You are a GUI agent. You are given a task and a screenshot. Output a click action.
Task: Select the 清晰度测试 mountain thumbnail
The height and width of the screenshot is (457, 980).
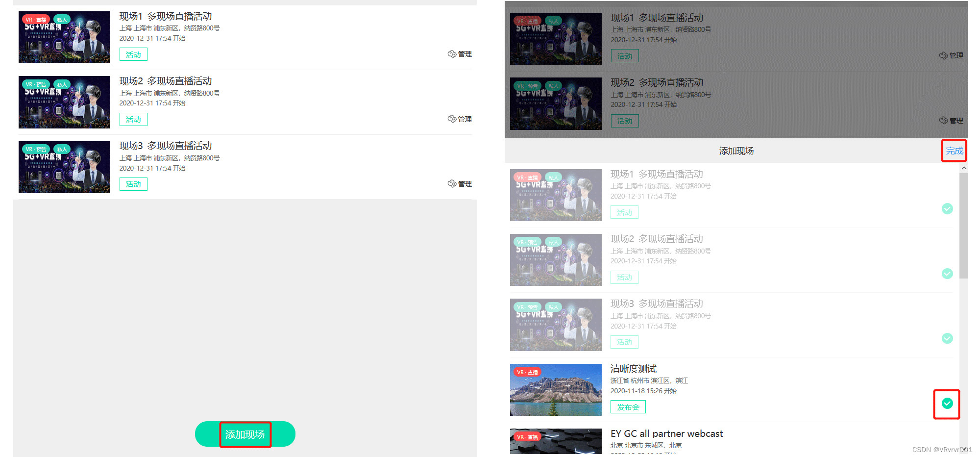(x=556, y=390)
